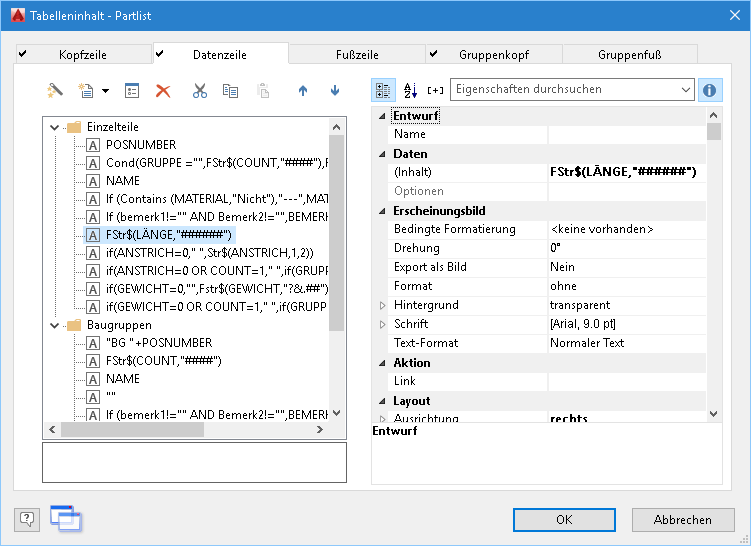751x546 pixels.
Task: Select the FStr$(LÄNGE,"######") tree item
Action: pyautogui.click(x=169, y=235)
